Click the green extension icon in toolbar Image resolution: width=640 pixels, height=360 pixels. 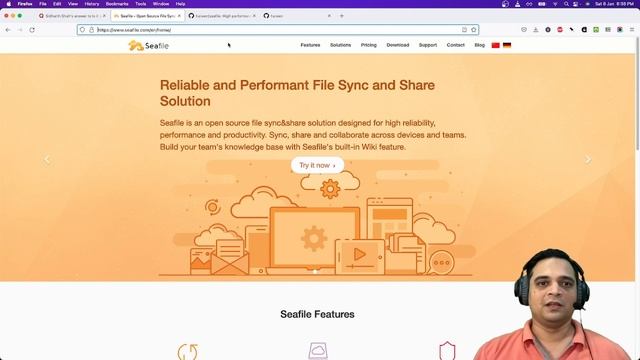tap(596, 30)
